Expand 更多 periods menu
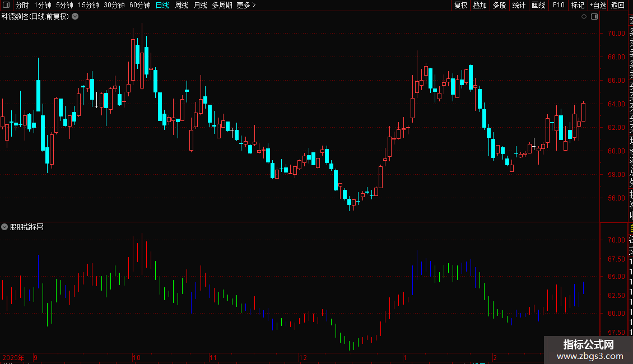The width and height of the screenshot is (633, 364). [246, 5]
